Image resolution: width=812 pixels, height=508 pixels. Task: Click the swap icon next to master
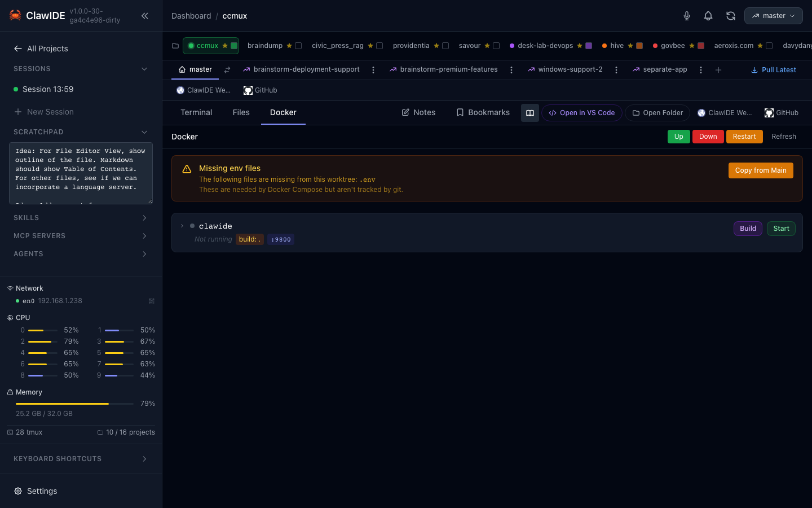tap(227, 70)
